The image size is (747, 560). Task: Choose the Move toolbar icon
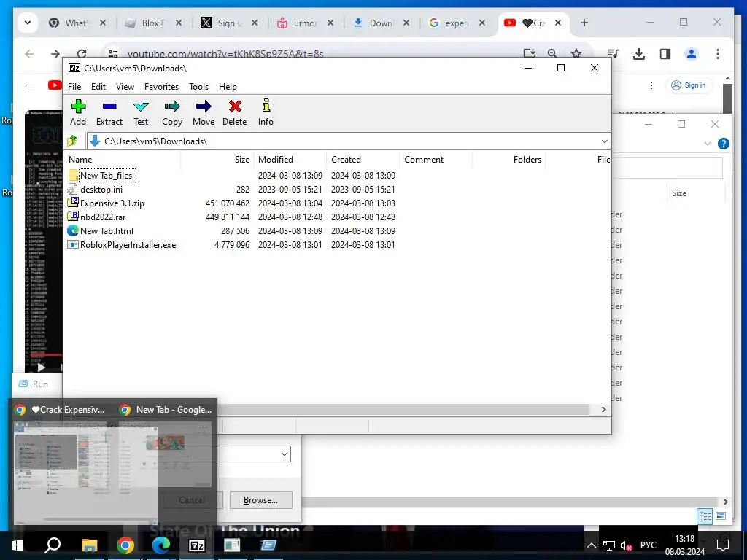click(x=204, y=113)
